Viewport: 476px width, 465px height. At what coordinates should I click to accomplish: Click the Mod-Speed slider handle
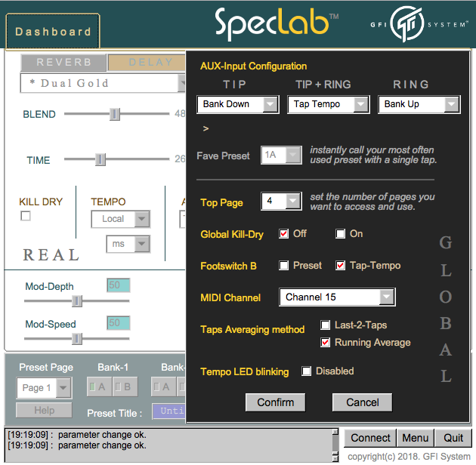point(77,339)
